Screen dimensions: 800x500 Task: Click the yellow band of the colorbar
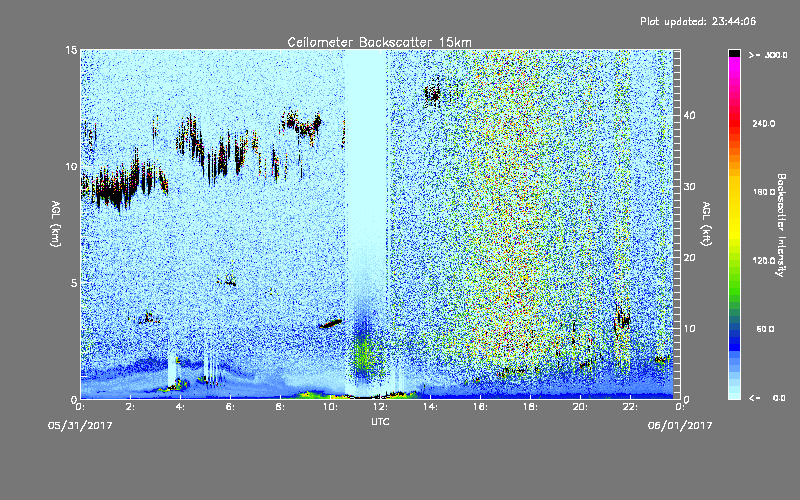click(734, 209)
